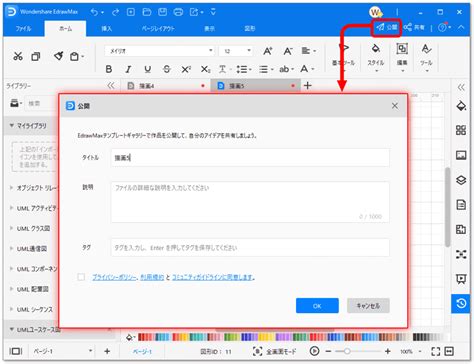This screenshot has width=474, height=364.
Task: Click the Undo arrow in title bar
Action: [95, 12]
